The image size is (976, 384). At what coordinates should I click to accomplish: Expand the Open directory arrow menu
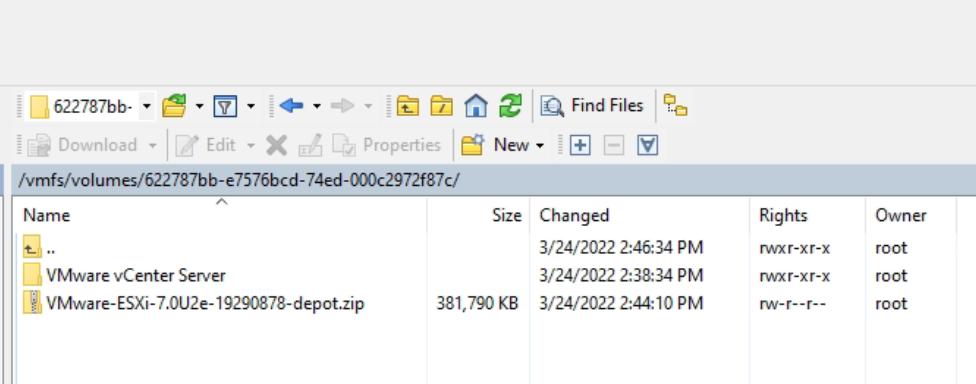point(199,106)
